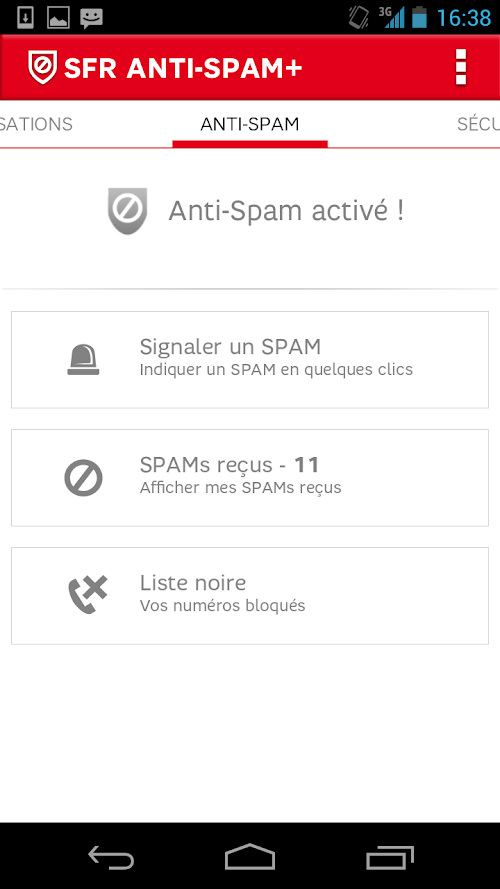
Task: Open SPAMs reçus list
Action: [x=250, y=477]
